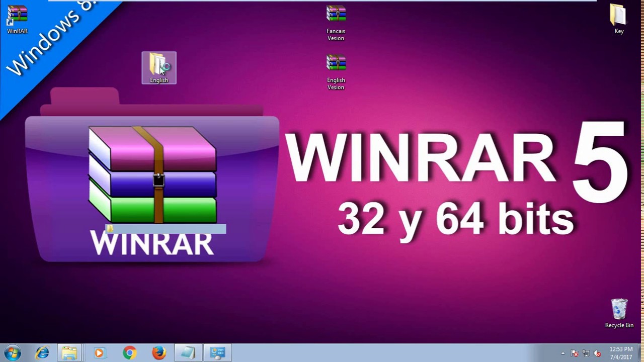Open the volume tray icon
The image size is (644, 362).
point(598,353)
